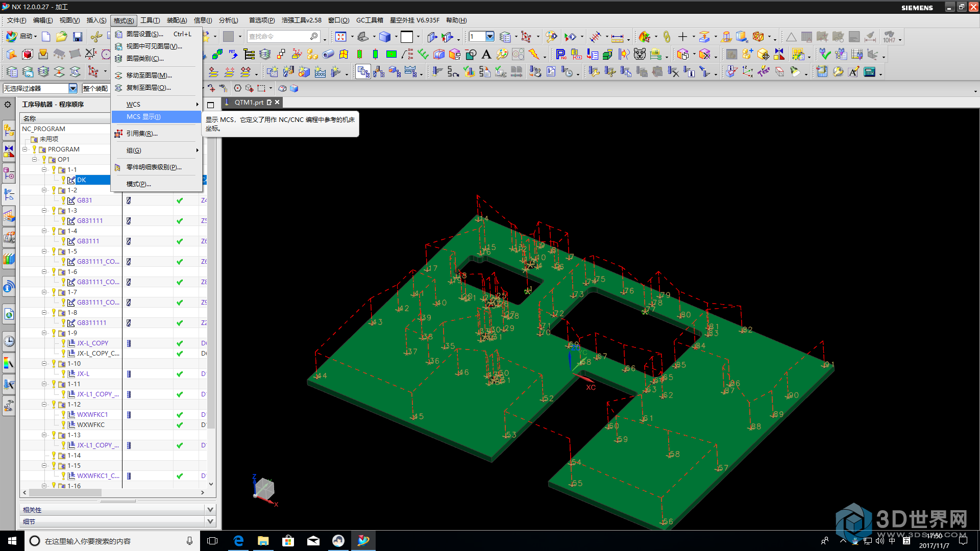This screenshot has width=980, height=551.
Task: Click the Fit view icon
Action: [341, 37]
